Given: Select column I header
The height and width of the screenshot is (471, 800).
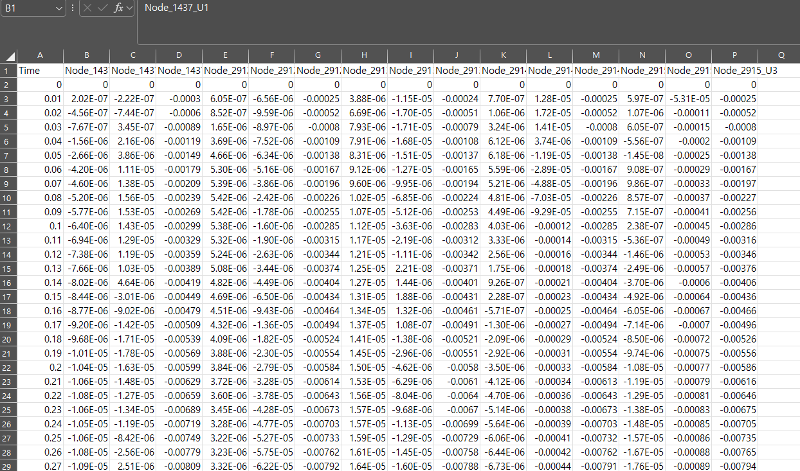Looking at the screenshot, I should (x=411, y=56).
